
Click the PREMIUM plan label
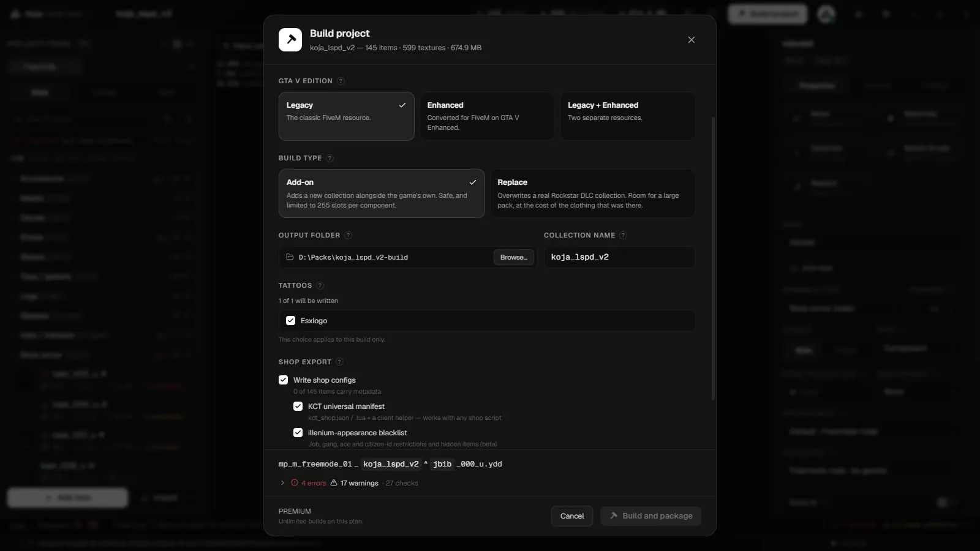point(295,511)
